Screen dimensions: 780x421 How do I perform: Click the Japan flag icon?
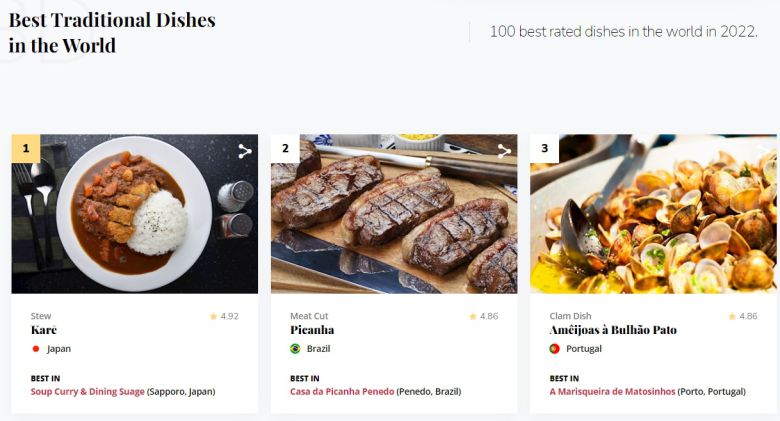click(36, 349)
